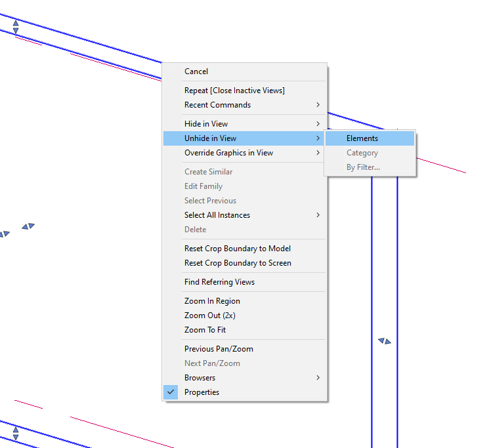485x448 pixels.
Task: Select Repeat [Close Inactive Views]
Action: click(x=244, y=91)
